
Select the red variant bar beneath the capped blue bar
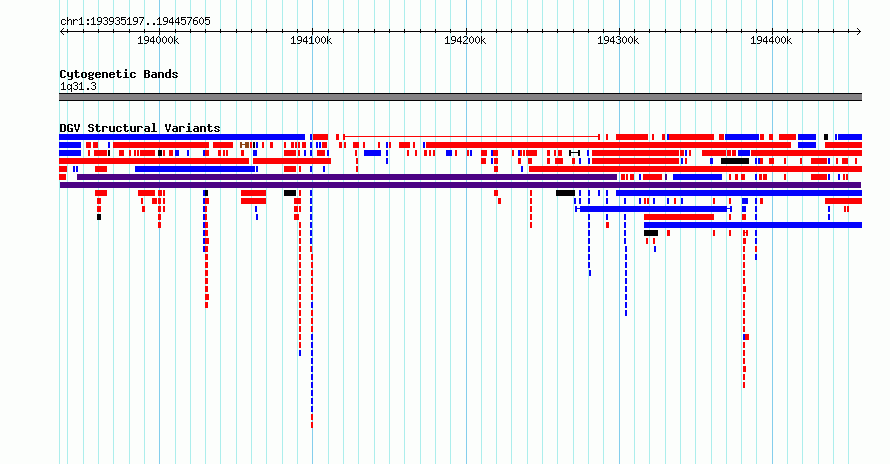coord(679,217)
